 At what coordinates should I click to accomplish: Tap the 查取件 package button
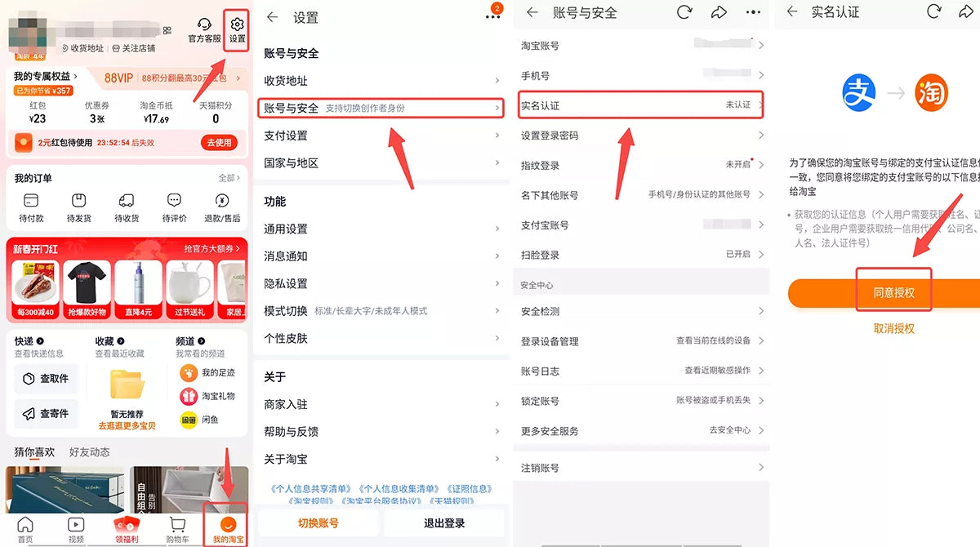[47, 379]
